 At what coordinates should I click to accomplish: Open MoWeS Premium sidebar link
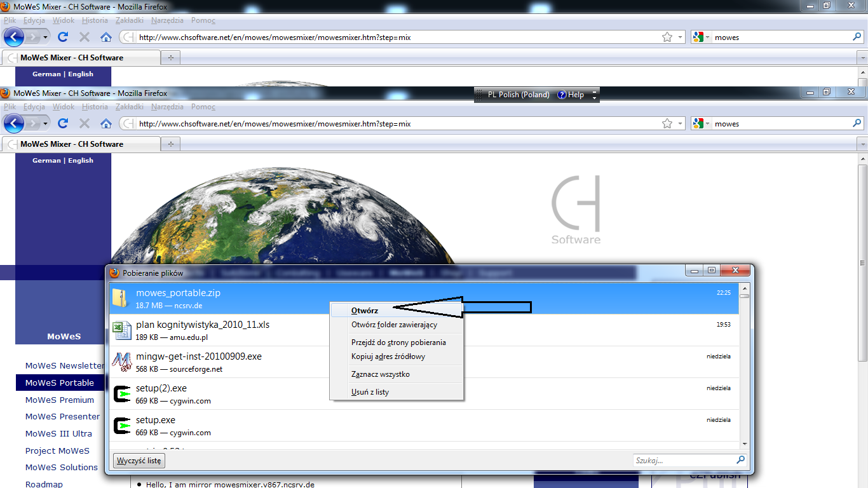[60, 400]
